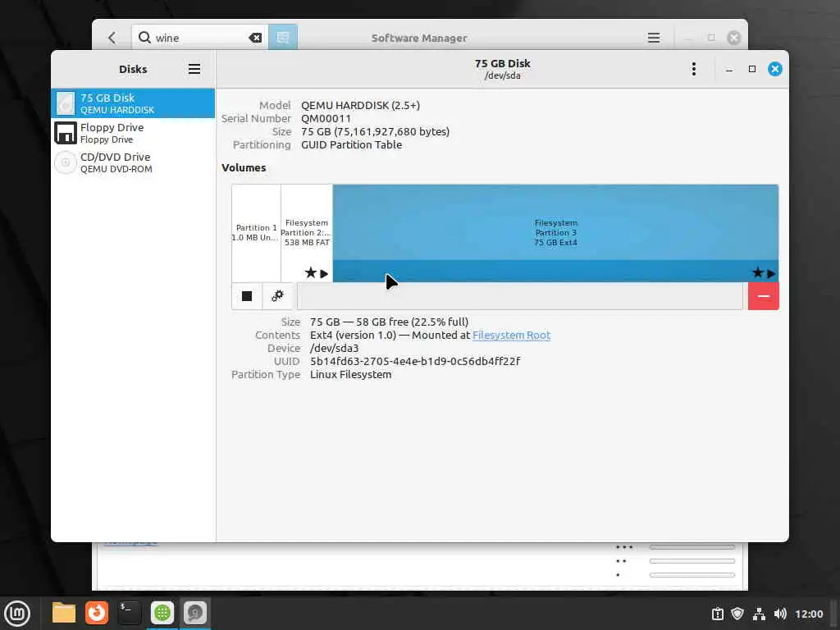Open the Disks hamburger application menu
This screenshot has width=840, height=630.
194,69
